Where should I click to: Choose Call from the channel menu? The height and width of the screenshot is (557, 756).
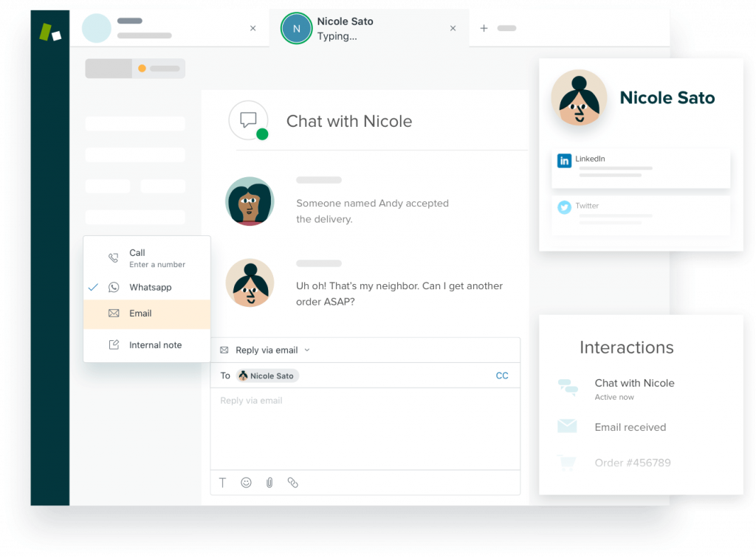point(147,257)
